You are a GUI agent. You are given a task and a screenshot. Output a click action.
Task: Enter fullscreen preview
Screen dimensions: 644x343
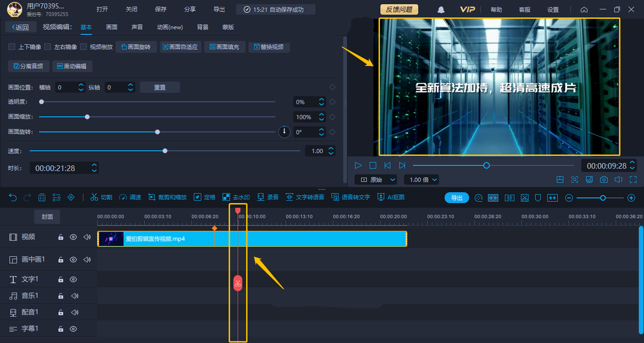pos(633,180)
